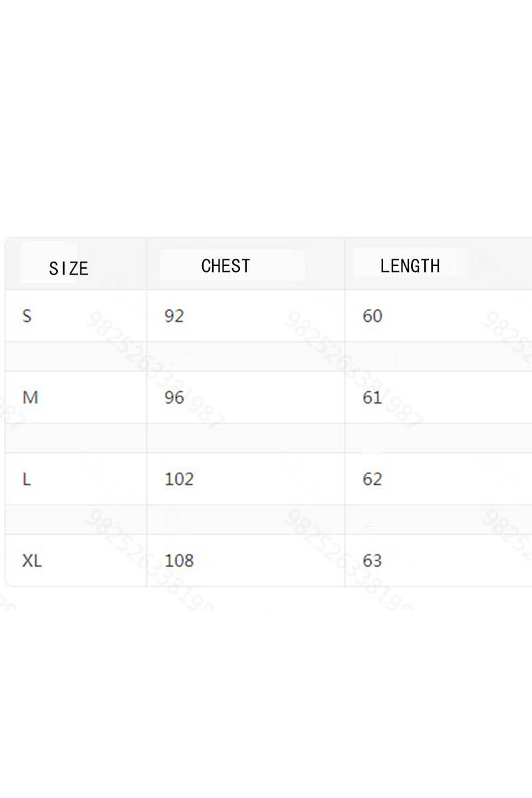Click empty length cell between 62 and 63

point(438,519)
